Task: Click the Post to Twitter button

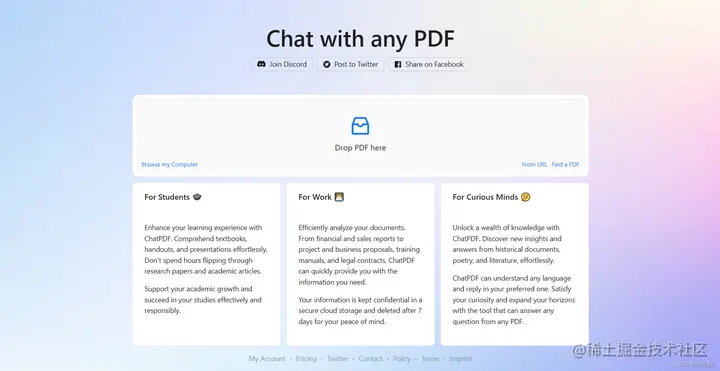Action: pos(350,64)
